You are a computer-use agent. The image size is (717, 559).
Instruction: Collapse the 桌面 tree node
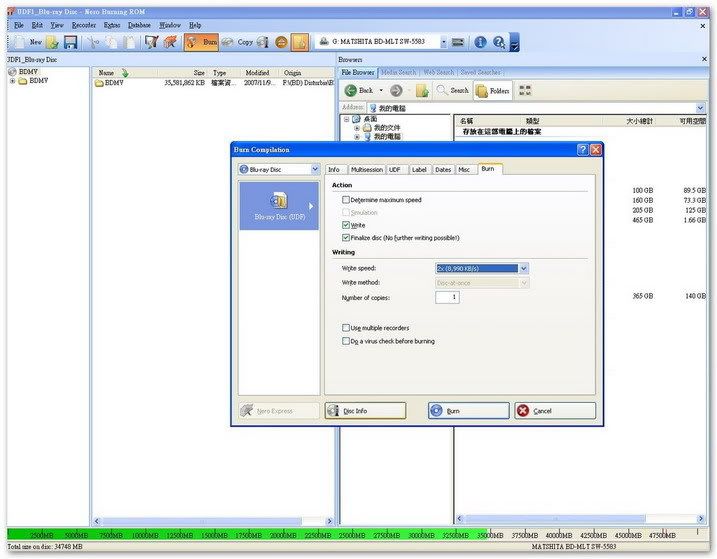coord(347,119)
